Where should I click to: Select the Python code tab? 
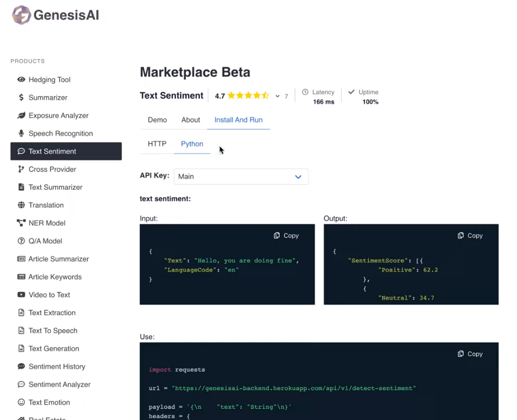tap(192, 144)
